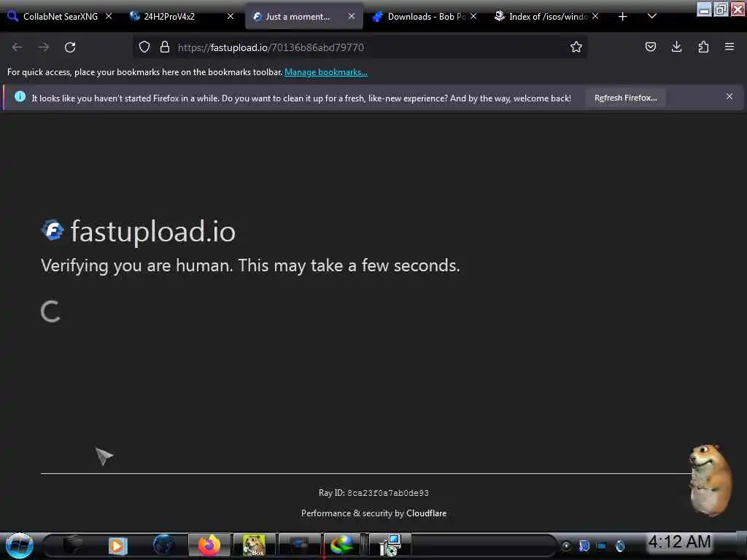Close the CollabNet SearXNG tab
Screen dimensions: 747x560
(109, 16)
